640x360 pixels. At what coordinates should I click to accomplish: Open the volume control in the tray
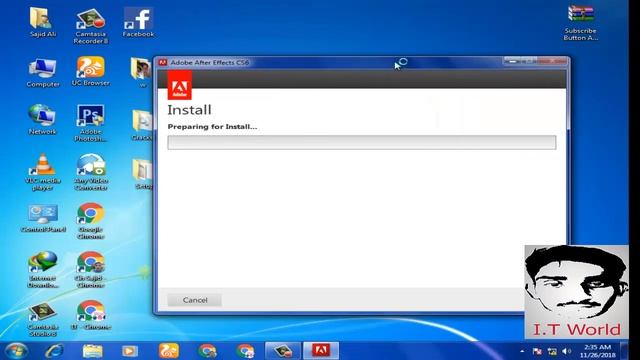click(x=567, y=351)
